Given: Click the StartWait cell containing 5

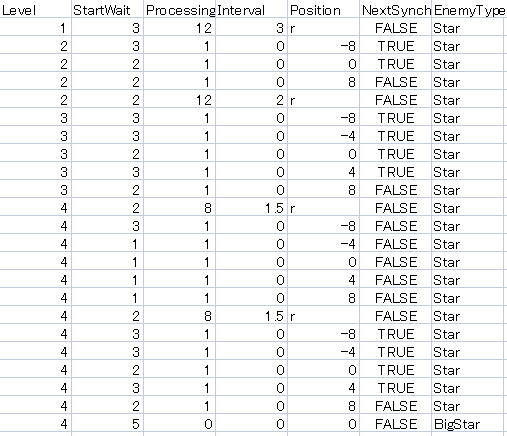Looking at the screenshot, I should pos(107,424).
